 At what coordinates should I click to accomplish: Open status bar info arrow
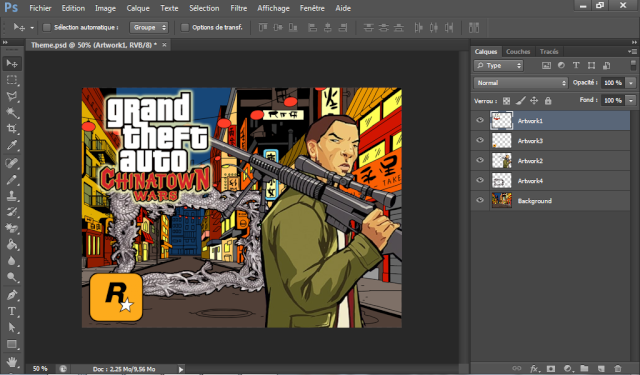tap(181, 369)
